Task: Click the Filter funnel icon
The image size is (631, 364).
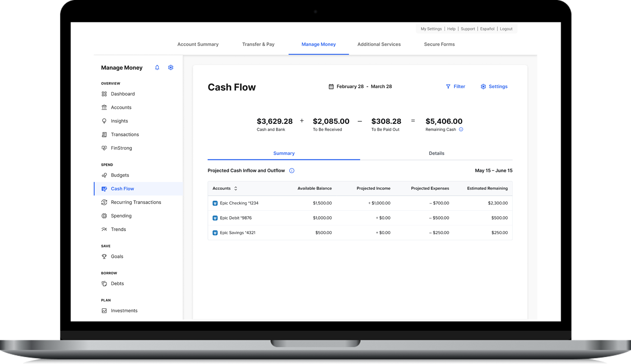Action: tap(448, 86)
